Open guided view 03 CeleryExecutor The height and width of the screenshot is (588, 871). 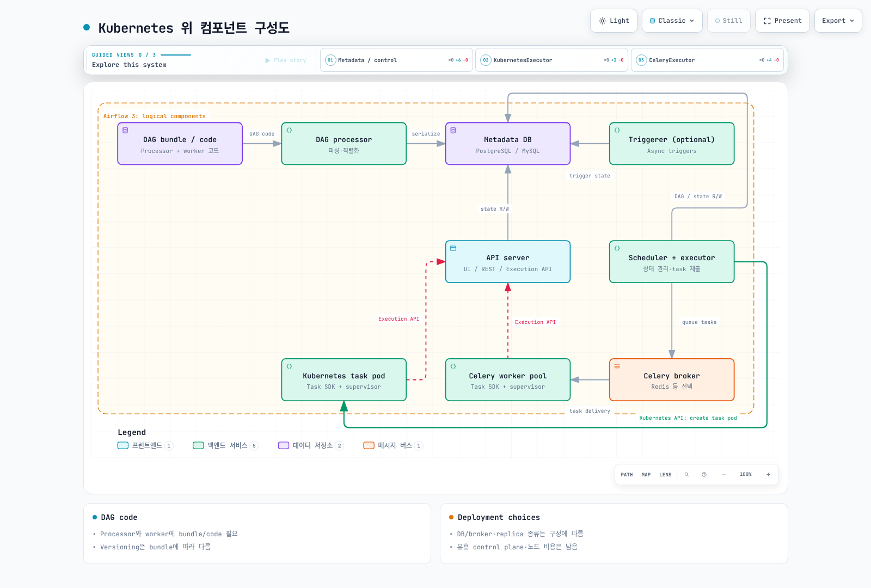[x=707, y=60]
